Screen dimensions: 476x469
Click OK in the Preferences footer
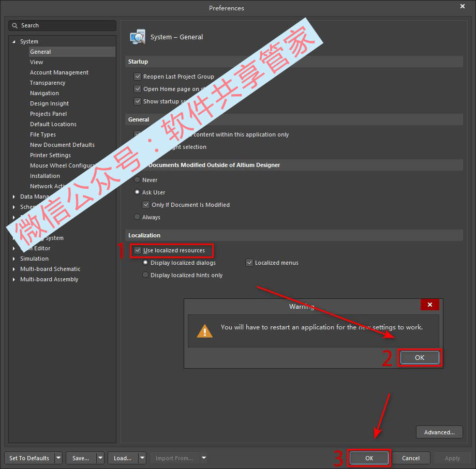[x=369, y=458]
